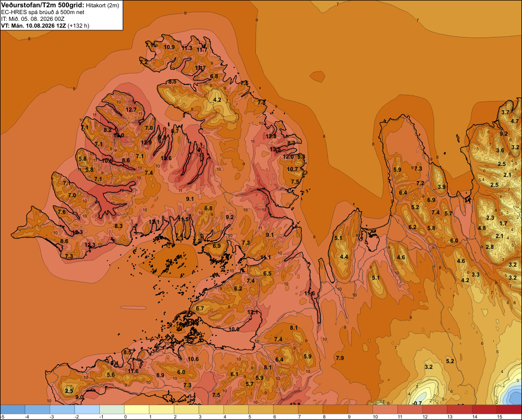Click the -0.7 temperature label on the glacier
Screen dimensions: 522x420
coord(417,403)
